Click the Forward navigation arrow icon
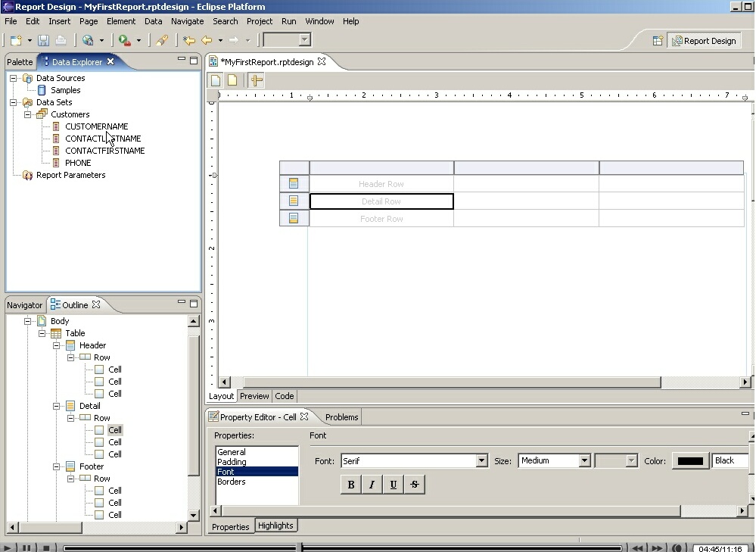This screenshot has width=756, height=552. (234, 41)
